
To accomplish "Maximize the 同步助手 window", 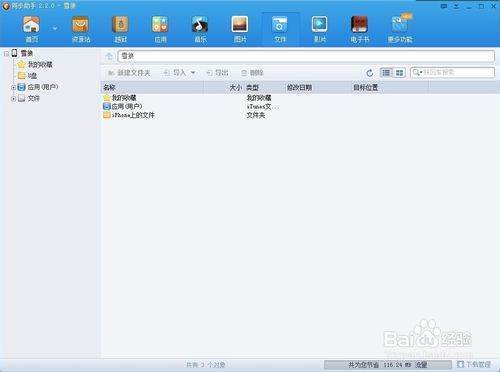I will pos(481,6).
